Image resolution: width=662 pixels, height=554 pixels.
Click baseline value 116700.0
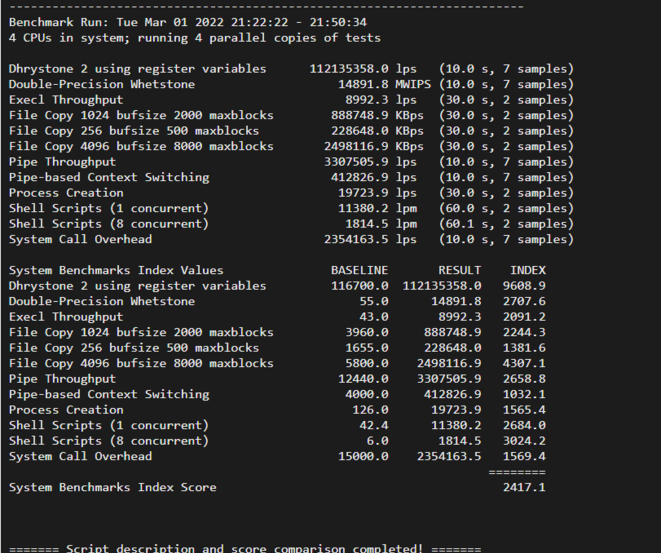coord(359,286)
